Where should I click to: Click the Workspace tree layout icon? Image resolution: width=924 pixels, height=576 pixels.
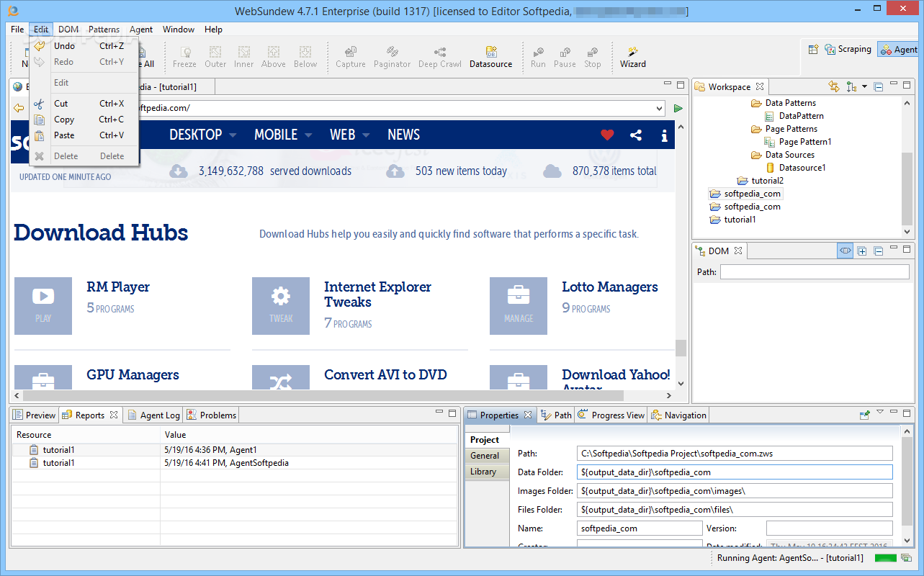click(852, 86)
